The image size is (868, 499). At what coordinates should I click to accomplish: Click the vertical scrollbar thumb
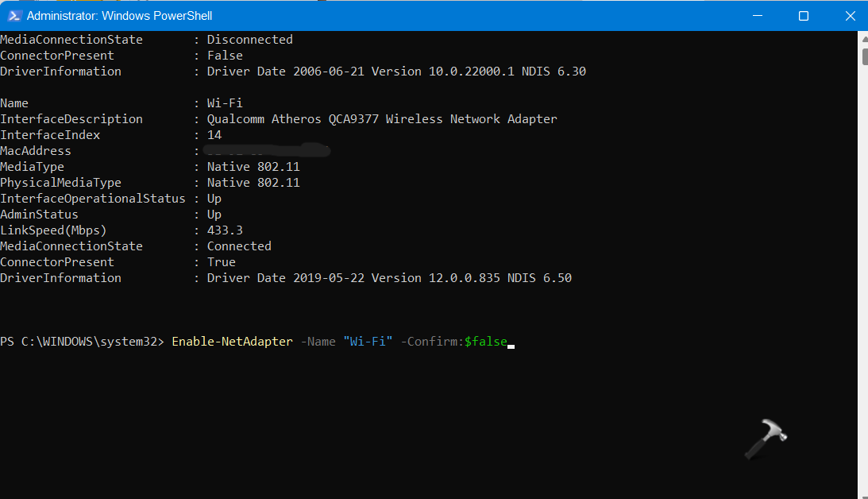click(863, 56)
